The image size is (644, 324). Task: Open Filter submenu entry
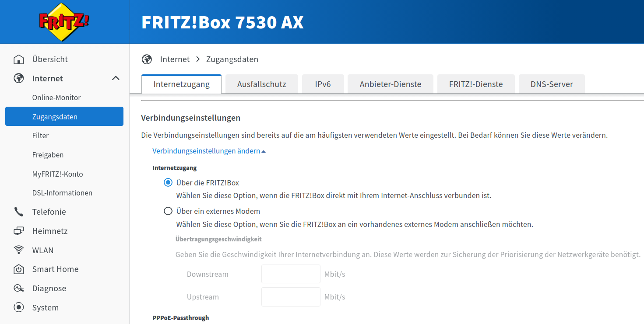(x=40, y=136)
